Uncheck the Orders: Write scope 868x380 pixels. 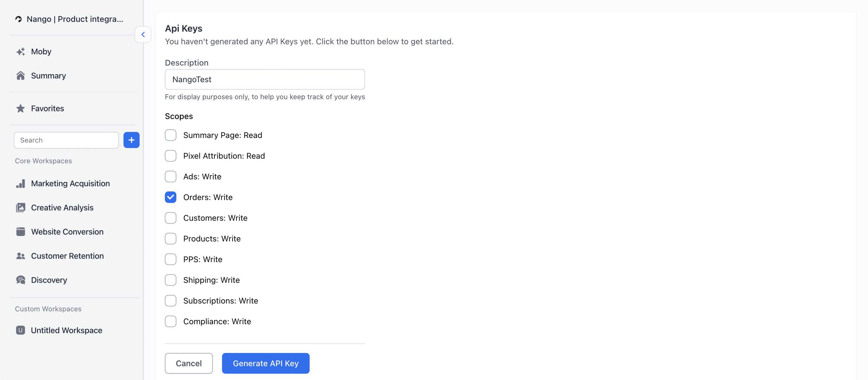(x=171, y=197)
